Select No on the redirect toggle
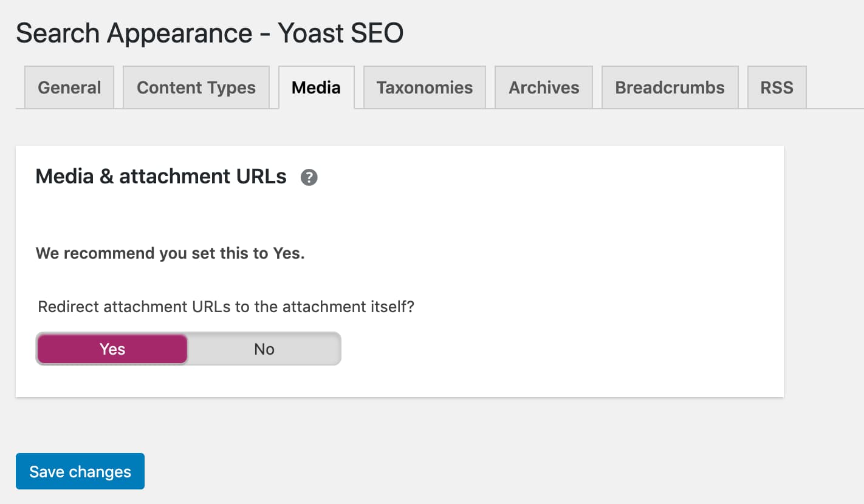Screen dimensions: 864x504 pyautogui.click(x=264, y=349)
